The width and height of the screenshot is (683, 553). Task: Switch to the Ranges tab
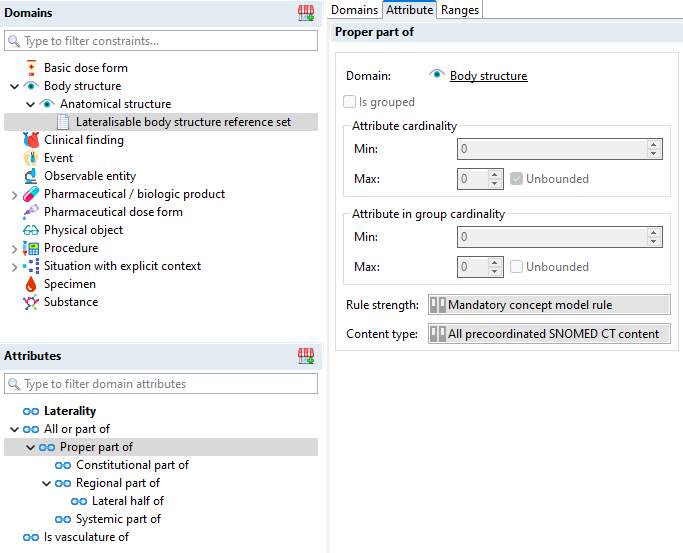[x=460, y=10]
